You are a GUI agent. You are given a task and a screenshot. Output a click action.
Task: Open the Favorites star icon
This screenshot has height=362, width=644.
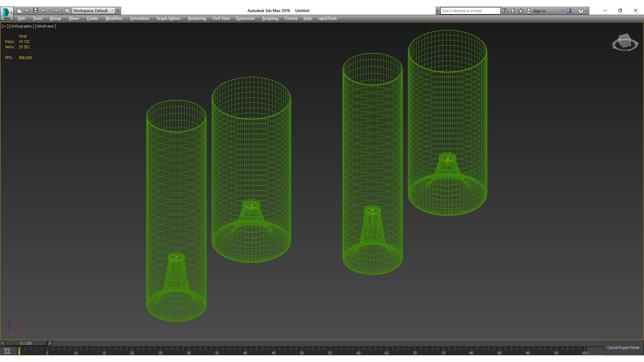(521, 11)
